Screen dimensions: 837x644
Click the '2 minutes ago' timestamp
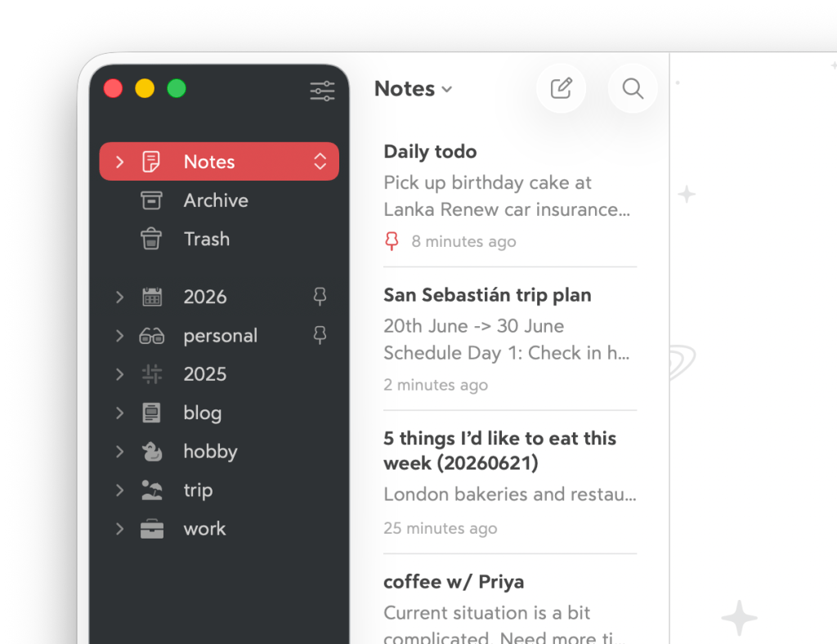436,385
